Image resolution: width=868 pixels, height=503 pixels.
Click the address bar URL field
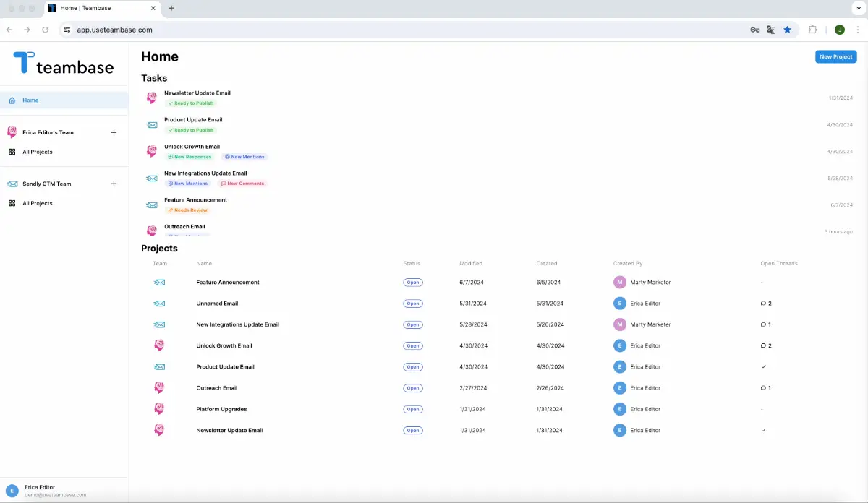click(362, 30)
